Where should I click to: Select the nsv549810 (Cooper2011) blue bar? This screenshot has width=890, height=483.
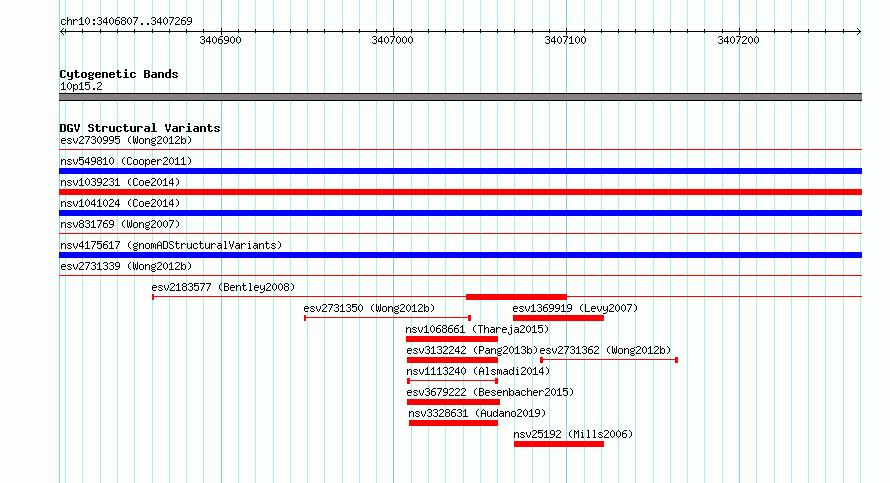tap(460, 171)
